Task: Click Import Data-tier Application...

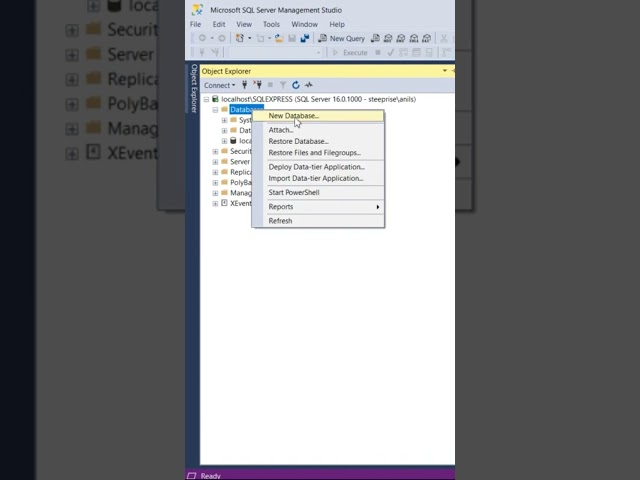Action: point(318,178)
